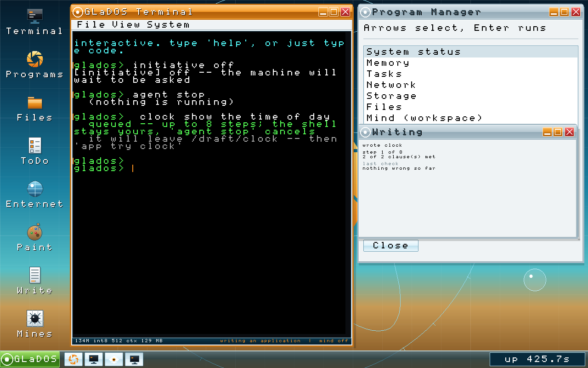This screenshot has height=368, width=588.
Task: Click the Program Manager title bar circle icon
Action: point(365,12)
